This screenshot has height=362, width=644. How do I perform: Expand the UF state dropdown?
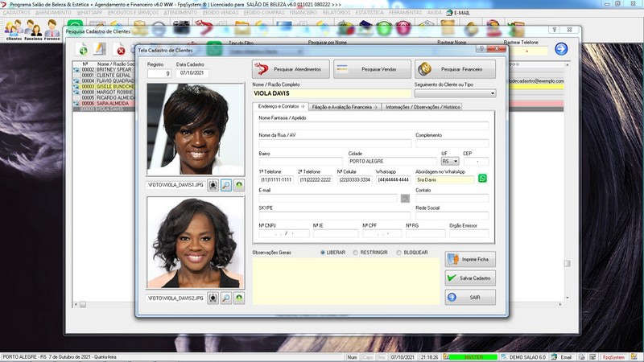456,161
